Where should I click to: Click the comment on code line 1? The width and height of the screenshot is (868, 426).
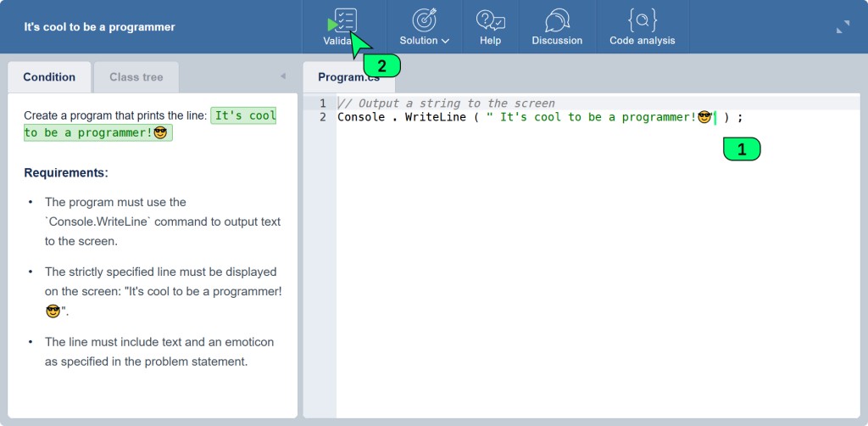(x=446, y=104)
